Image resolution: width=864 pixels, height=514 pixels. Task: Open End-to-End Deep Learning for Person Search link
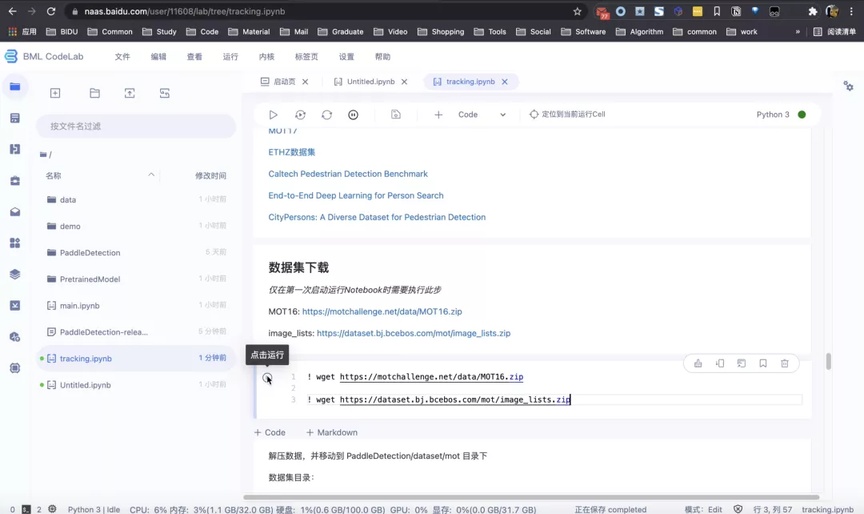pos(355,195)
